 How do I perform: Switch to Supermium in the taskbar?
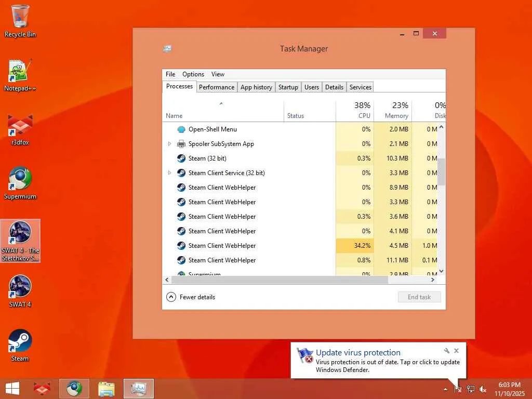pyautogui.click(x=74, y=389)
